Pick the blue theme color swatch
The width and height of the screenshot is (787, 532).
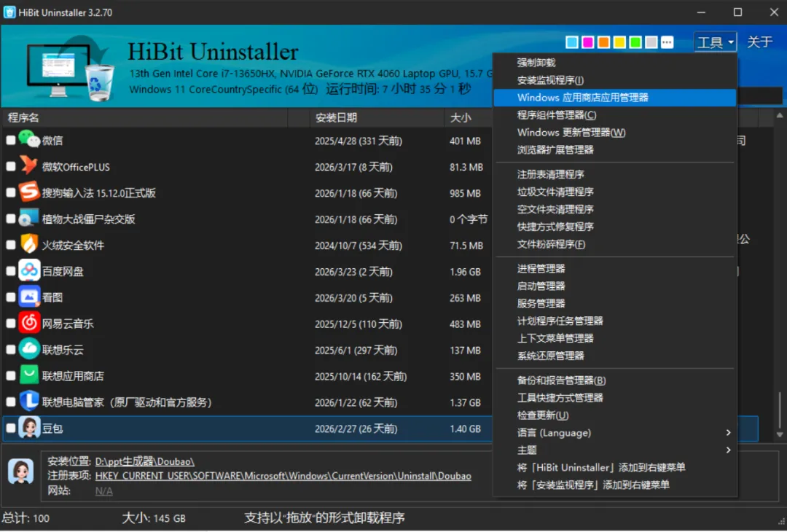pyautogui.click(x=572, y=42)
